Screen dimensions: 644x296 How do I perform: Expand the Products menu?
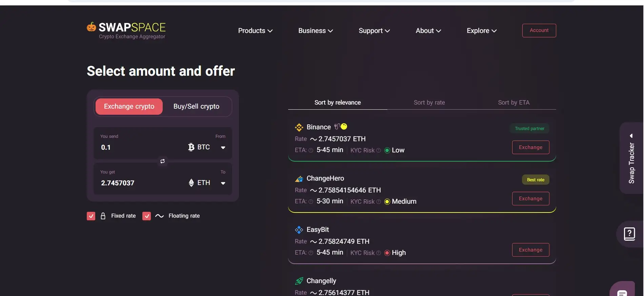tap(255, 31)
